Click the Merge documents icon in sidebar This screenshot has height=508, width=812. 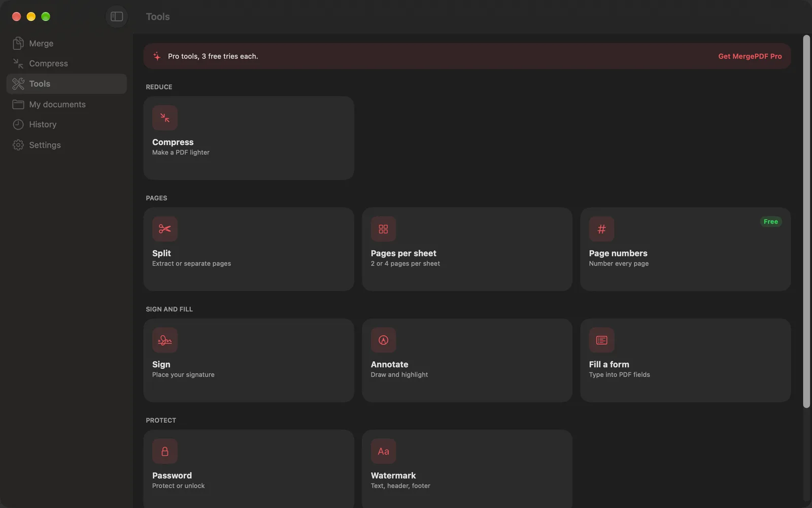(18, 43)
